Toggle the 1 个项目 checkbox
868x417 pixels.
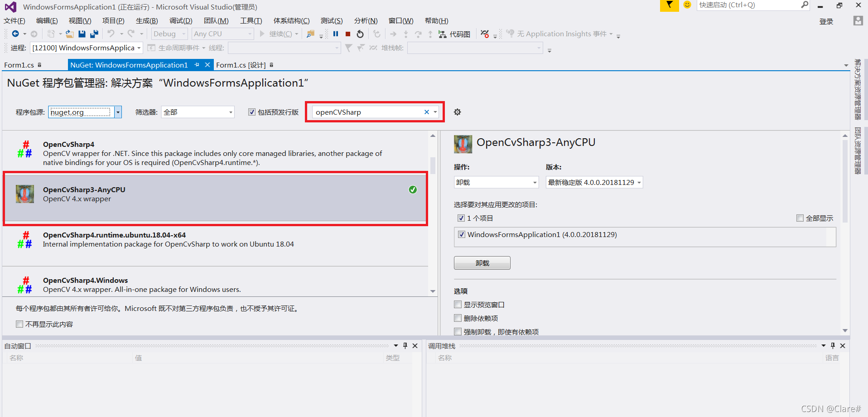click(x=461, y=218)
